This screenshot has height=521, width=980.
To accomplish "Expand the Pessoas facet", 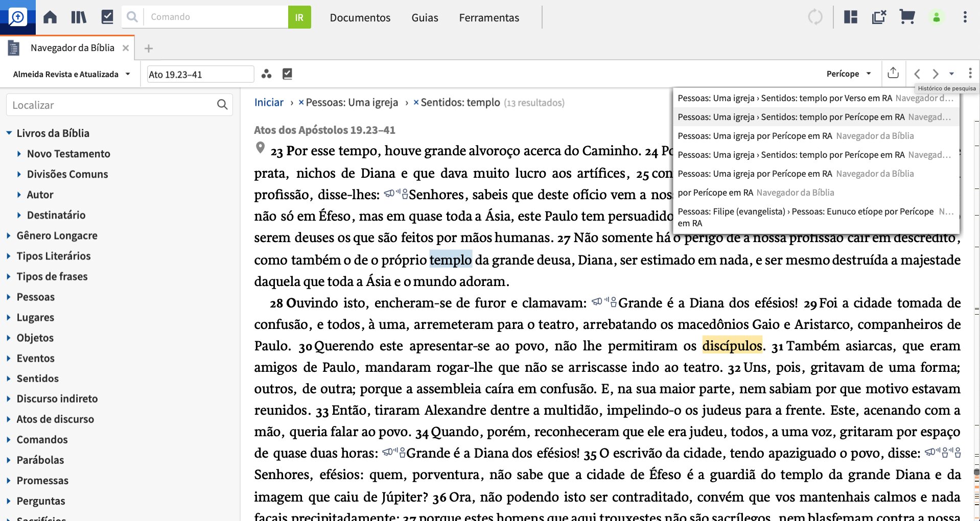I will (x=9, y=297).
